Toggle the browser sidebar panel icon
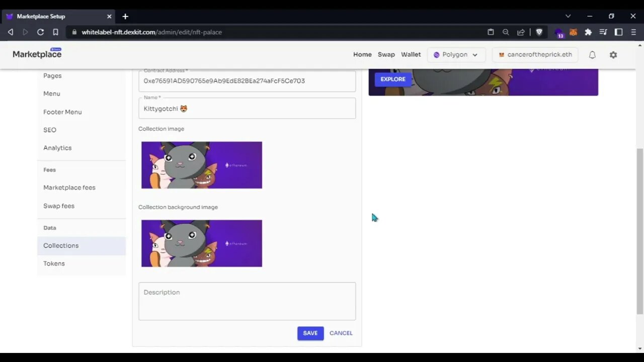The height and width of the screenshot is (362, 644). click(x=619, y=32)
